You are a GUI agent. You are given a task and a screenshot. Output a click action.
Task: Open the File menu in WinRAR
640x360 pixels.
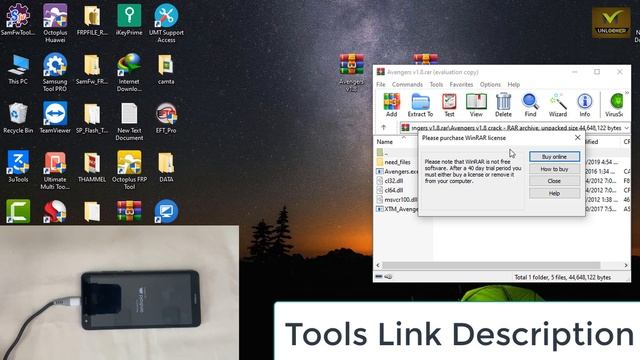[x=381, y=84]
